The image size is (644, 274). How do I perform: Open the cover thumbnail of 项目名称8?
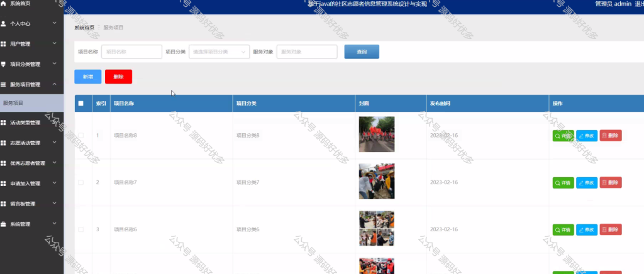coord(377,134)
